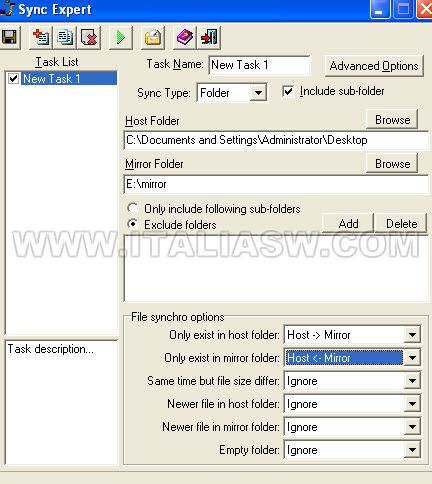Delete task using the red X icon
This screenshot has height=484, width=432.
(89, 37)
